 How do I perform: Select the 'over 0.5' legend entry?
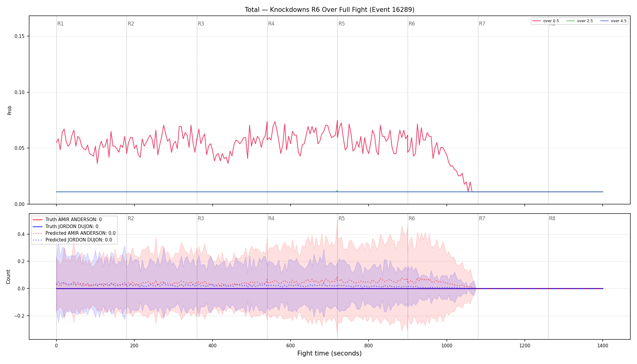545,21
